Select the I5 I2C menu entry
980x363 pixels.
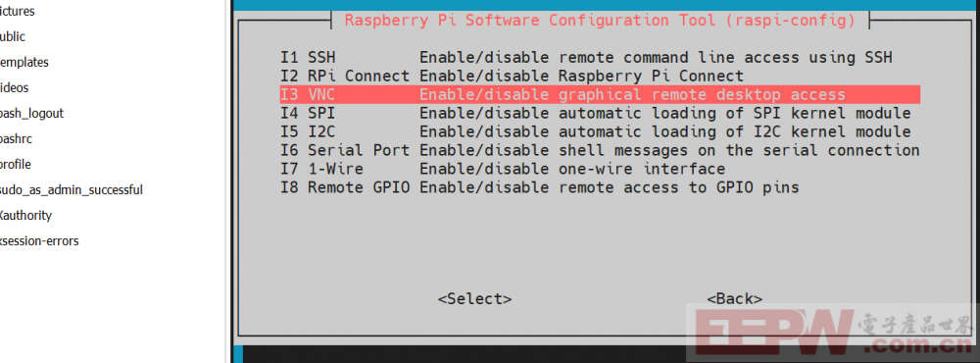[x=595, y=132]
